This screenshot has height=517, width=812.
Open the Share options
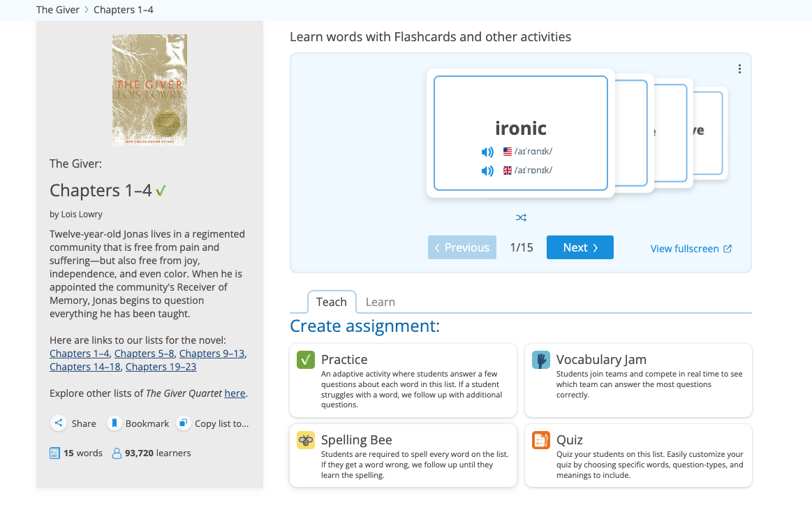59,423
